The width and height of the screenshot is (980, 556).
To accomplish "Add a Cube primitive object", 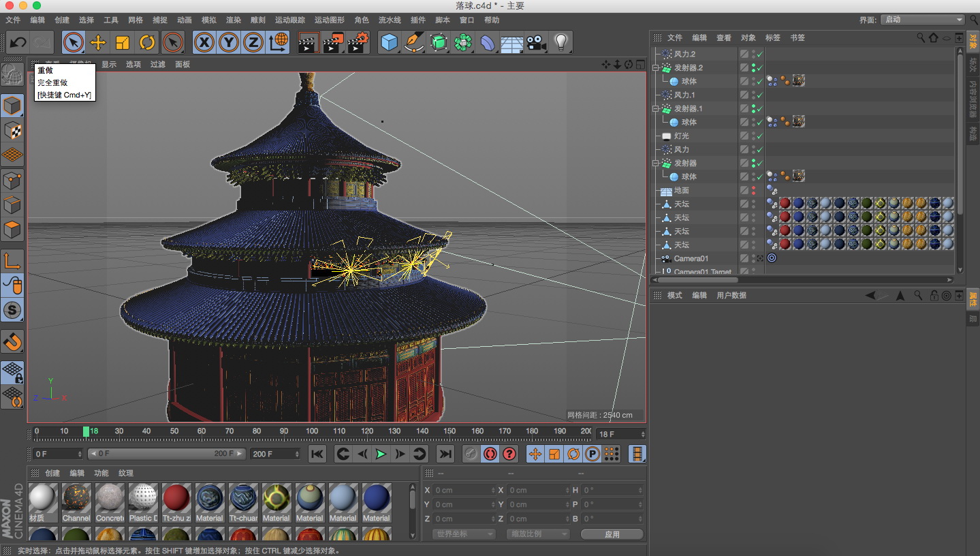I will click(389, 43).
